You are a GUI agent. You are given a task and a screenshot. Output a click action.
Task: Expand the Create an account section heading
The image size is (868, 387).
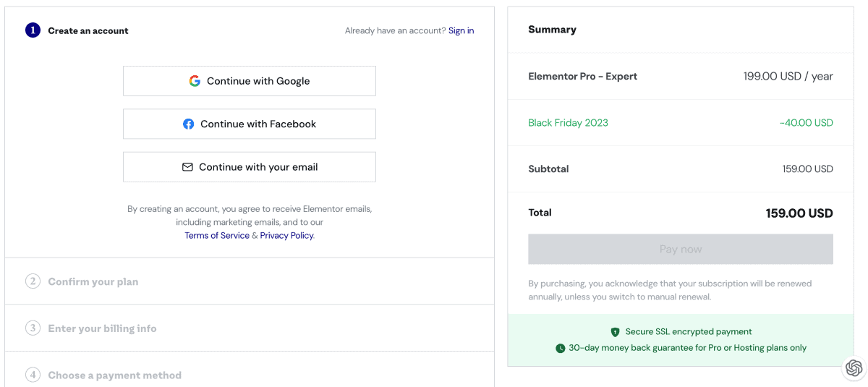coord(88,31)
